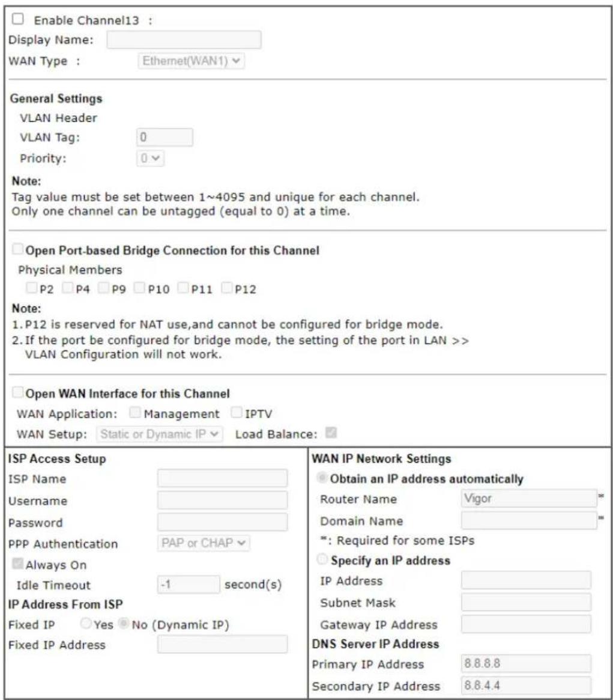This screenshot has width=613, height=700.
Task: Select No (Dynamic IP) radio button
Action: coord(124,623)
